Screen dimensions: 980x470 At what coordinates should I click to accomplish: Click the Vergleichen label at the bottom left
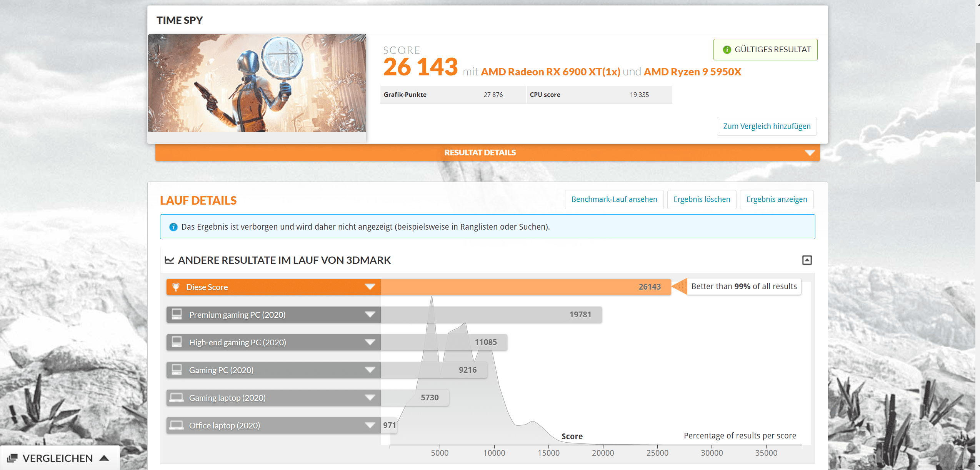click(58, 458)
